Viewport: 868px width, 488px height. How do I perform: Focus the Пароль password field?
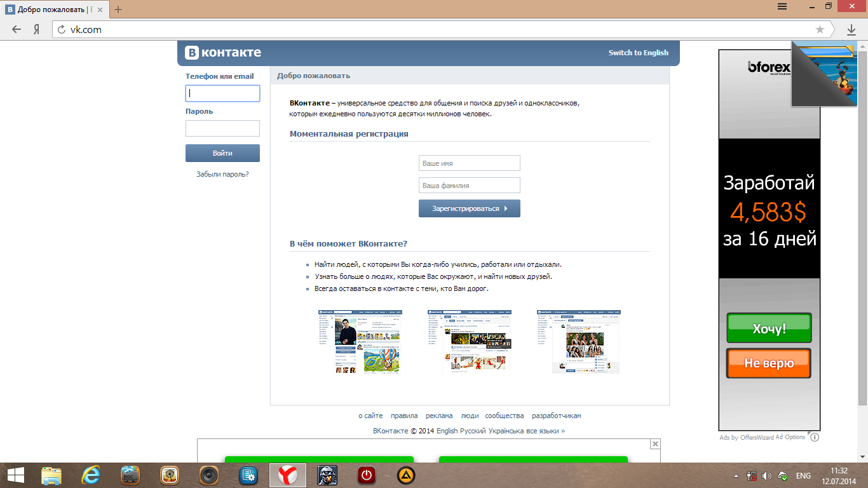[x=222, y=128]
